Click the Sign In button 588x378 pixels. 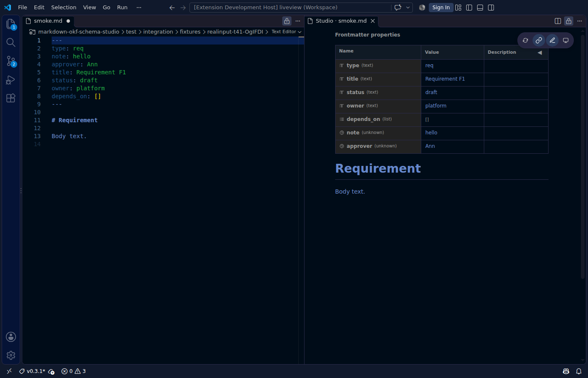[441, 8]
